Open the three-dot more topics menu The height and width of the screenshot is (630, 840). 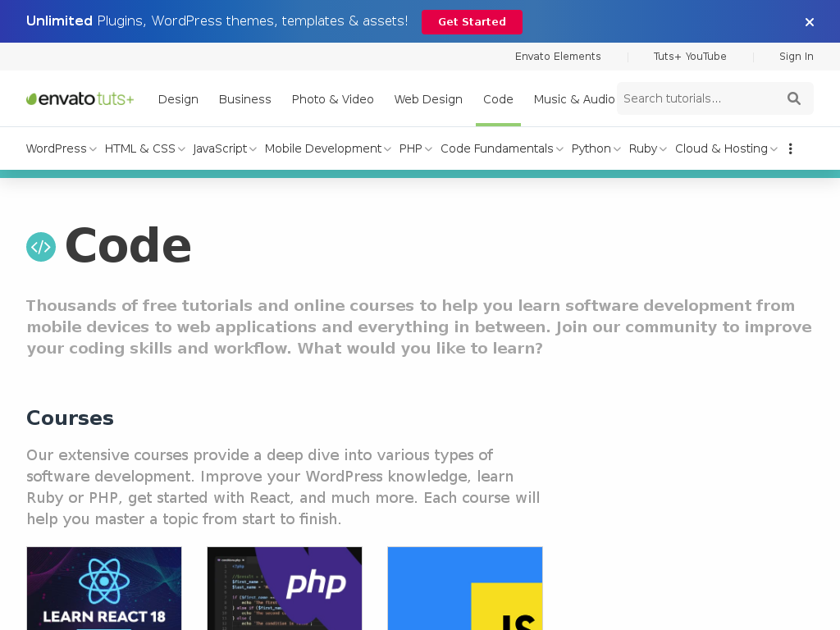coord(790,148)
